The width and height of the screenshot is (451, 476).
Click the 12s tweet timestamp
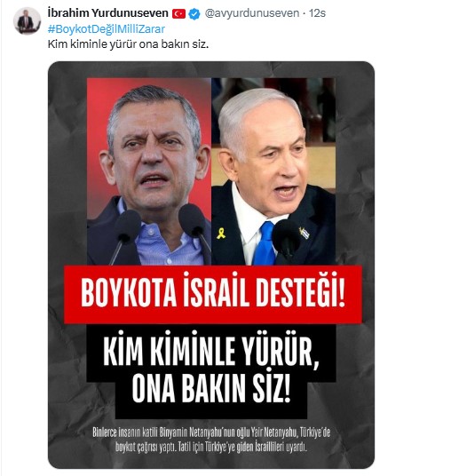point(317,13)
